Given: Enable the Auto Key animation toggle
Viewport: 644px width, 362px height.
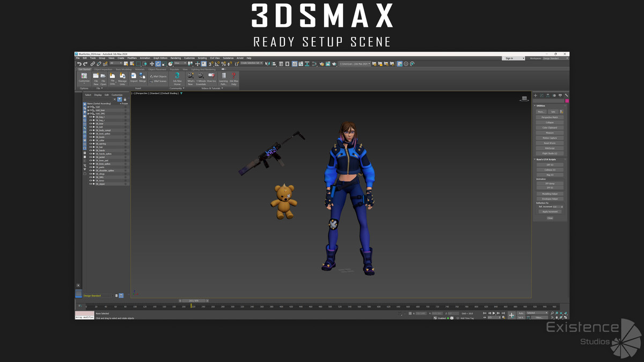Looking at the screenshot, I should [x=521, y=313].
